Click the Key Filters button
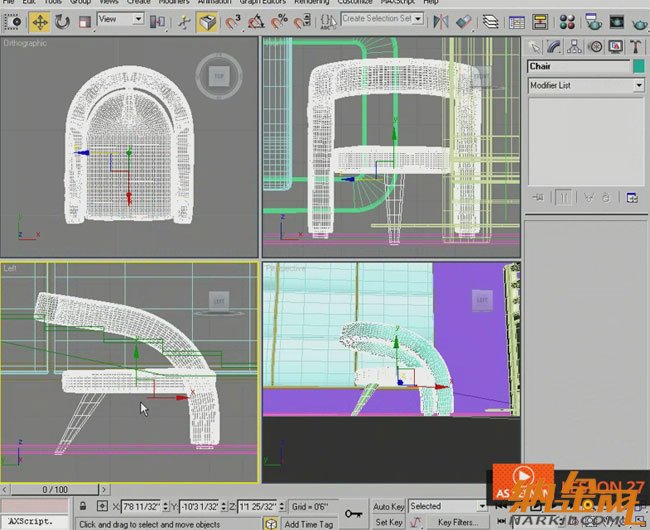 pos(457,522)
